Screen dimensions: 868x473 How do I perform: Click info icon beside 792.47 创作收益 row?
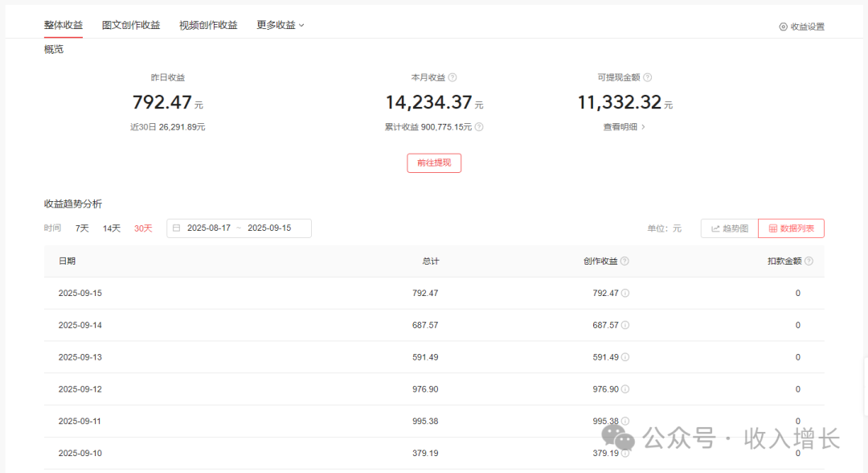625,293
